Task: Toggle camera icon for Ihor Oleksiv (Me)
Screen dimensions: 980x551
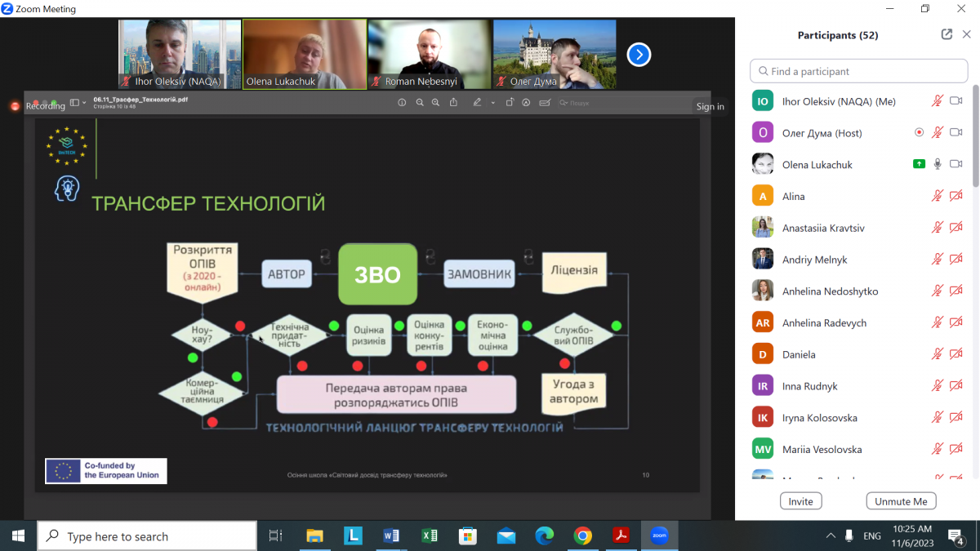Action: coord(956,101)
